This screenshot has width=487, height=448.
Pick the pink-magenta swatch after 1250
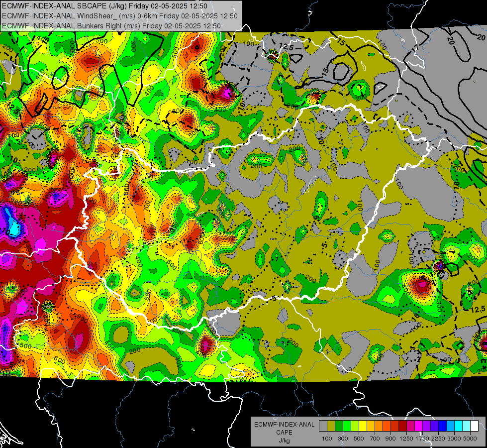[x=410, y=426]
